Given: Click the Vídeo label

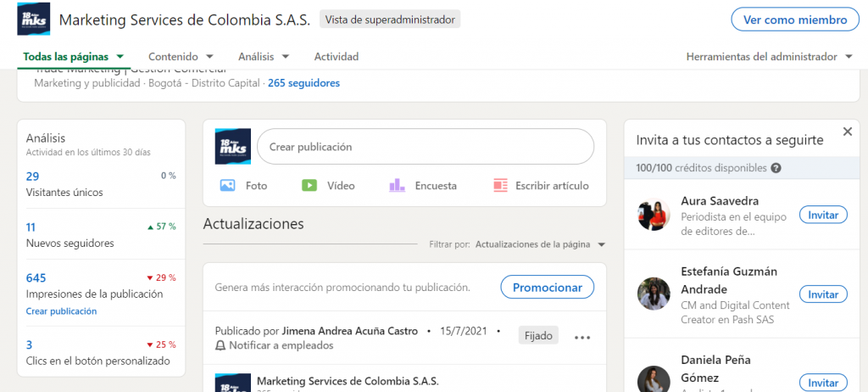Looking at the screenshot, I should [x=341, y=186].
